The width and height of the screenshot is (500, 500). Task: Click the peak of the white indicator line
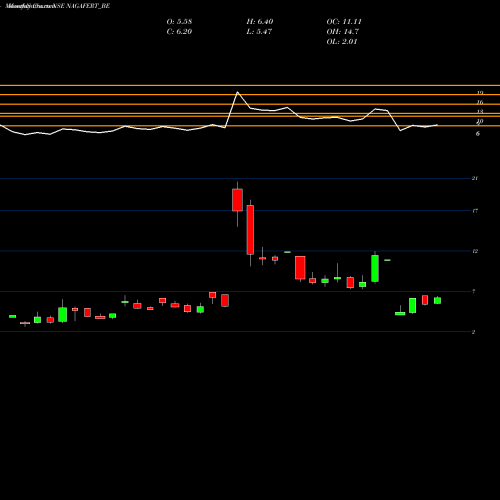point(237,92)
